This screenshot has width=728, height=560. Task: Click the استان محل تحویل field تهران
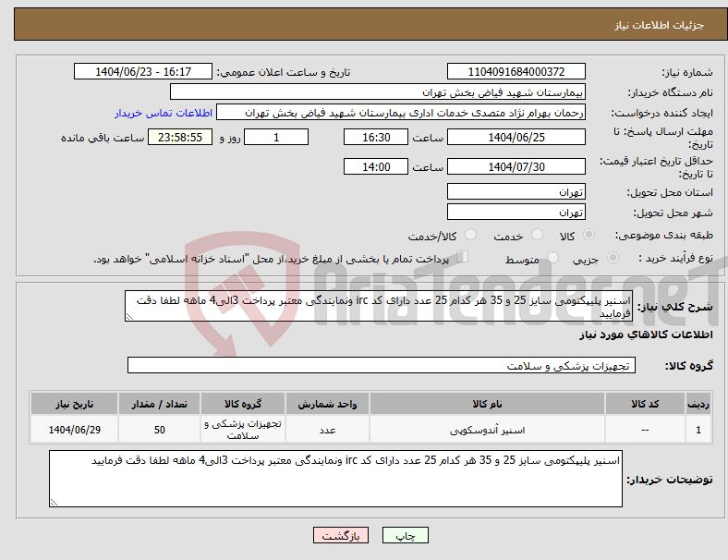pos(516,192)
